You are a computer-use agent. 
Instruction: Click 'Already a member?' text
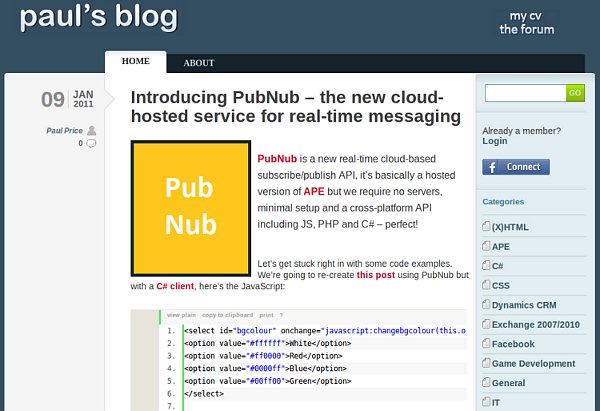click(522, 131)
